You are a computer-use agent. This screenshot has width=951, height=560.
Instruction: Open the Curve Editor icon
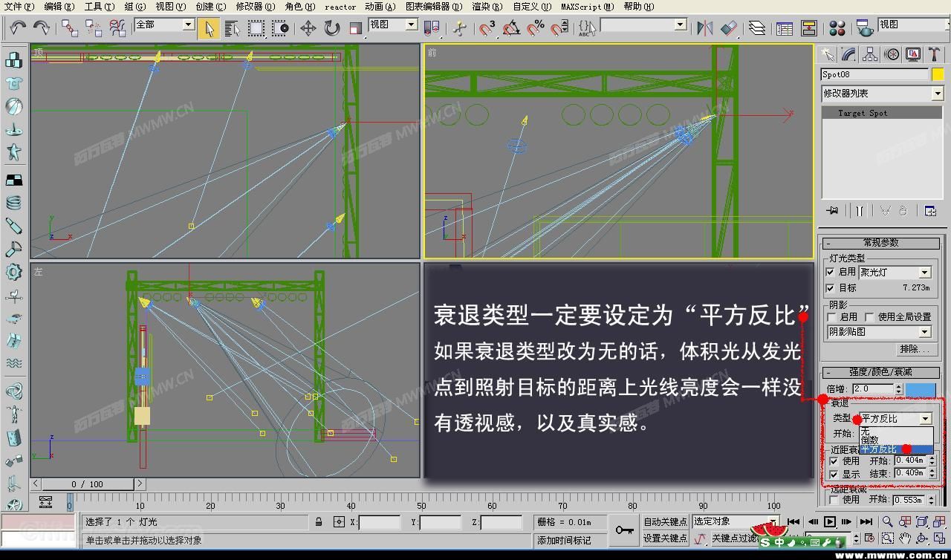pyautogui.click(x=785, y=28)
